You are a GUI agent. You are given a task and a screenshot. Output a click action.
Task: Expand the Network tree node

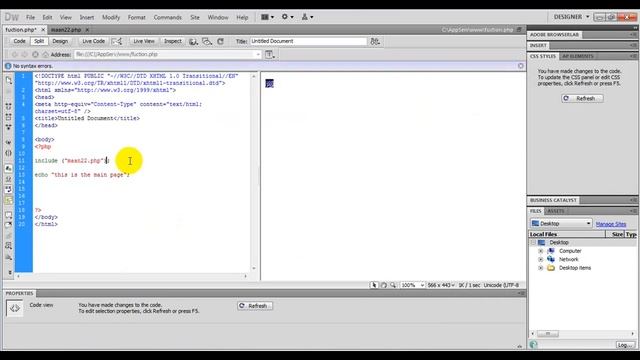(540, 260)
